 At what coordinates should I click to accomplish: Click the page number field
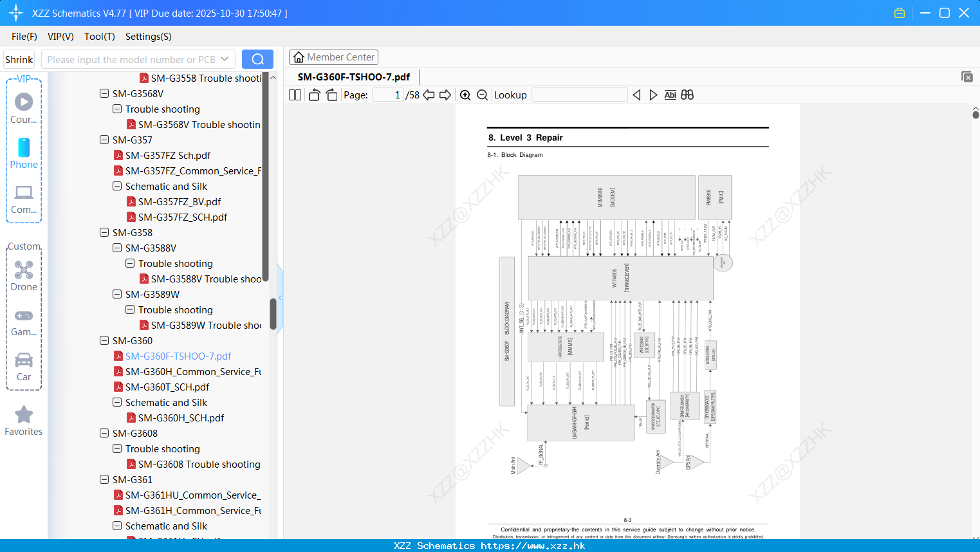pos(388,95)
